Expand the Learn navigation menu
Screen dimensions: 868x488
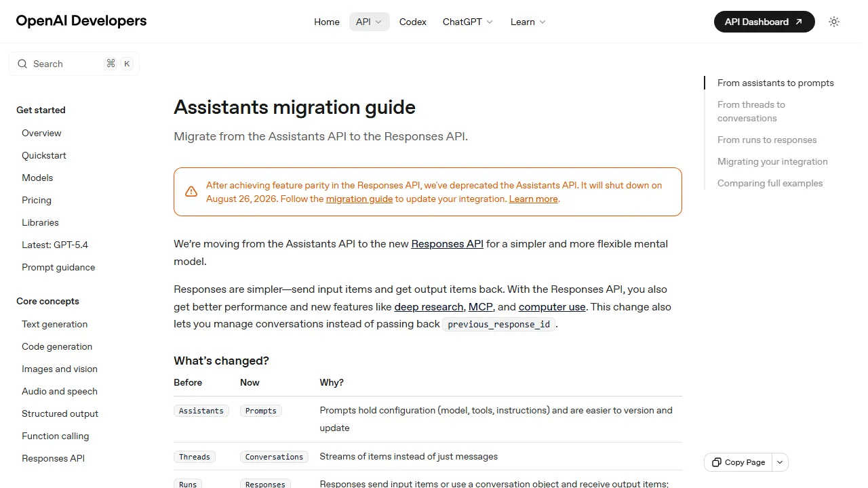click(x=527, y=22)
